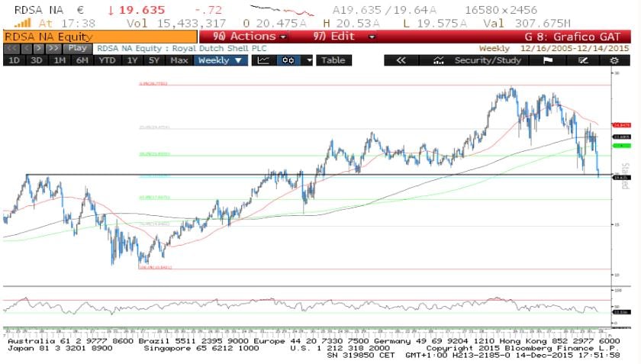Click the RDSA NA Equity security field
641x364 pixels.
[x=100, y=37]
